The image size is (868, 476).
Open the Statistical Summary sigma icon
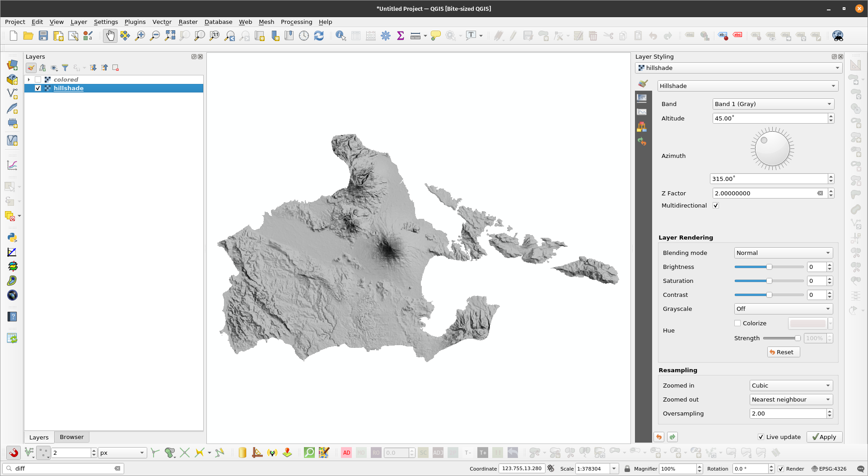(400, 36)
